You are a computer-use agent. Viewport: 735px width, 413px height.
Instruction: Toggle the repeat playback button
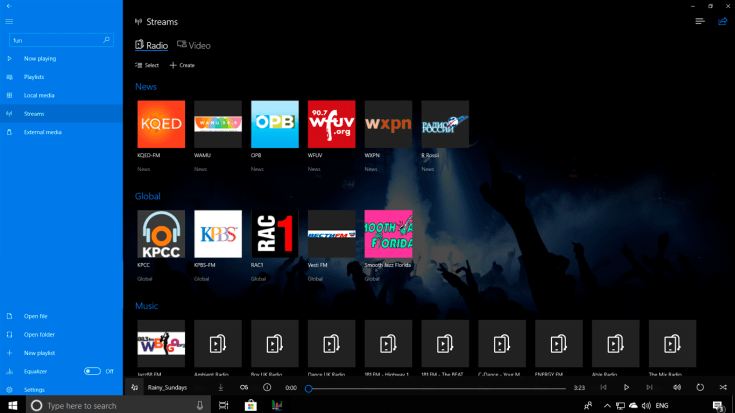point(700,387)
